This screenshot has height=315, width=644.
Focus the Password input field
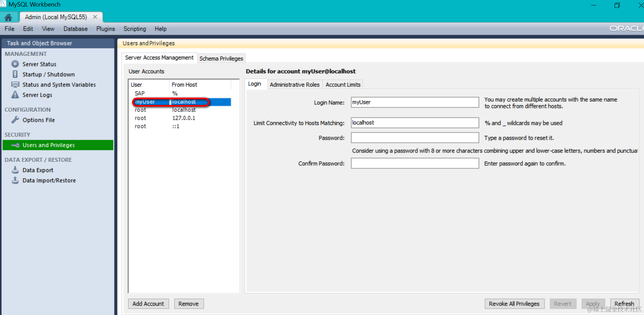point(415,138)
